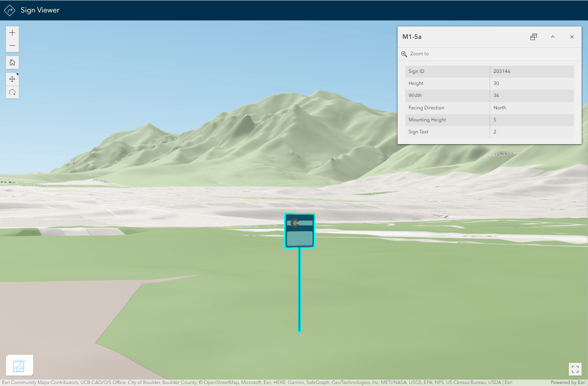Enter fullscreen mode
Screen dimensions: 588x386
[575, 369]
